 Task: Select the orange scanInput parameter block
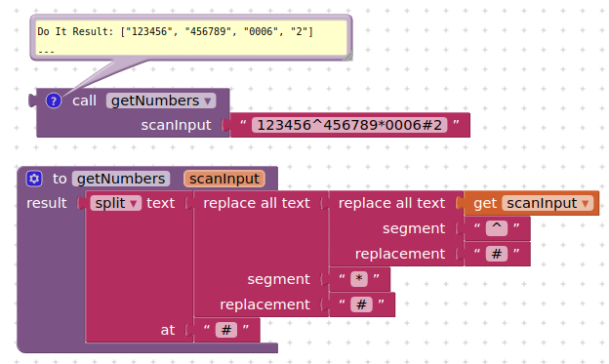point(224,179)
